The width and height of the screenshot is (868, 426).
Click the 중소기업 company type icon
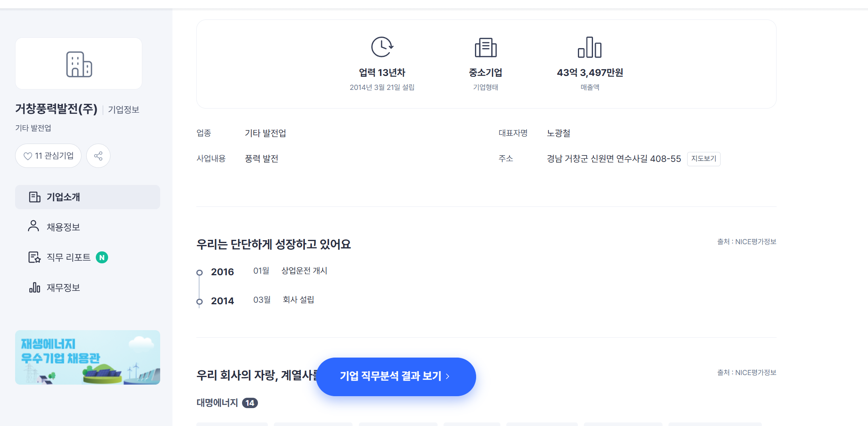(x=486, y=48)
